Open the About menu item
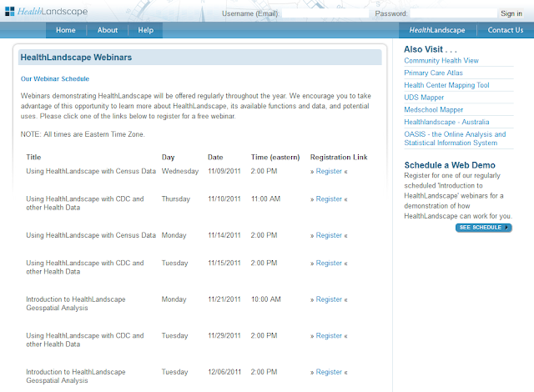Screen dimensions: 534x392 pyautogui.click(x=108, y=30)
